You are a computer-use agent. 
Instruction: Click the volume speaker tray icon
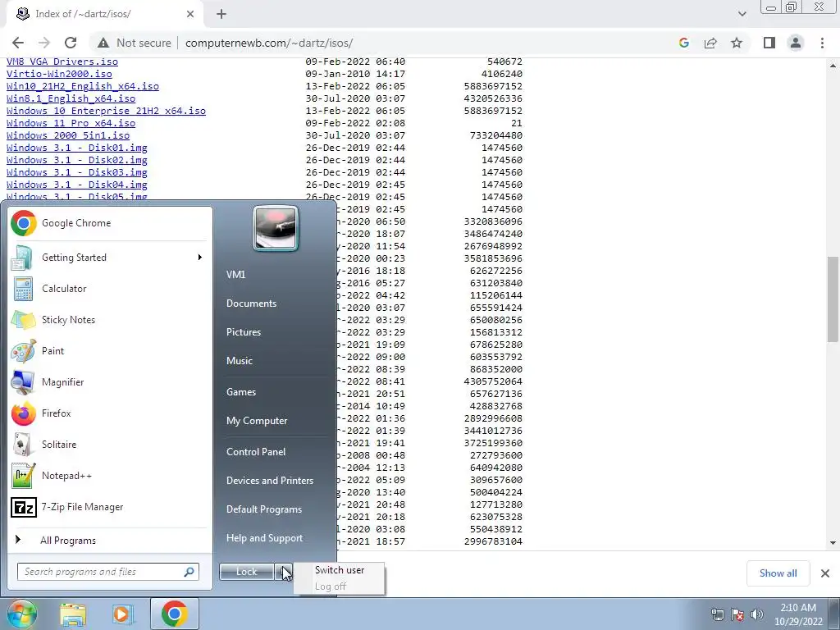pos(757,614)
